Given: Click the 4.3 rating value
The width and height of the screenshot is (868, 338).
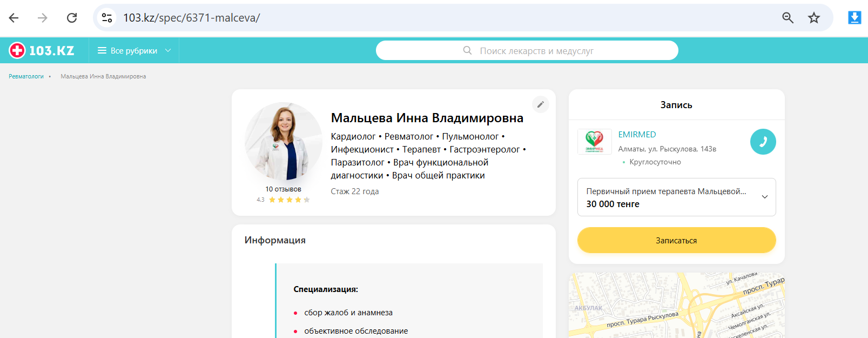Looking at the screenshot, I should click(260, 200).
